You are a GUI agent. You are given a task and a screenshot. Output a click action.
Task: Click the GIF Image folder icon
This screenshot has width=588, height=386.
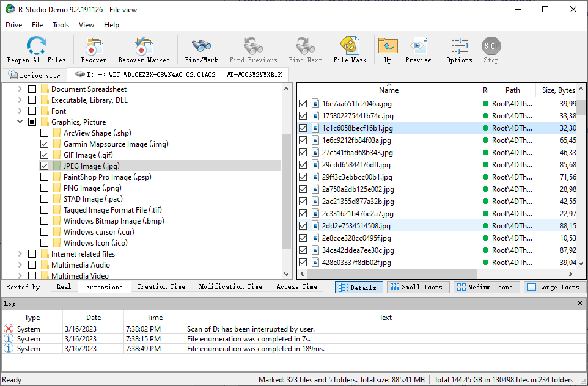tap(57, 155)
